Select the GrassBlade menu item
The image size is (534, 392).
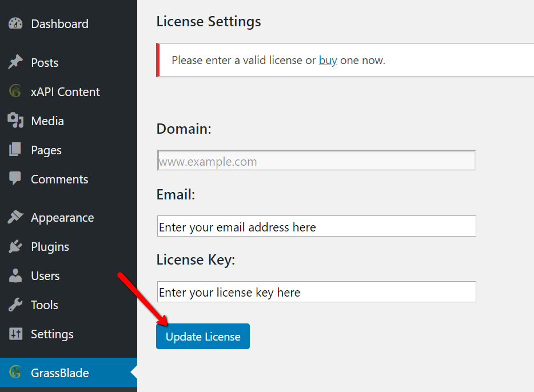[x=69, y=373]
